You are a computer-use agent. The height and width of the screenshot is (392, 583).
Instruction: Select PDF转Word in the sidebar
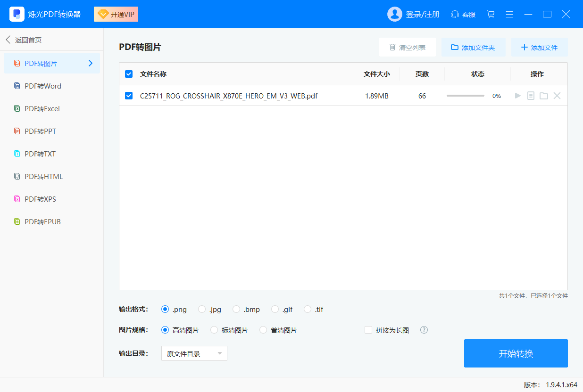[x=52, y=86]
